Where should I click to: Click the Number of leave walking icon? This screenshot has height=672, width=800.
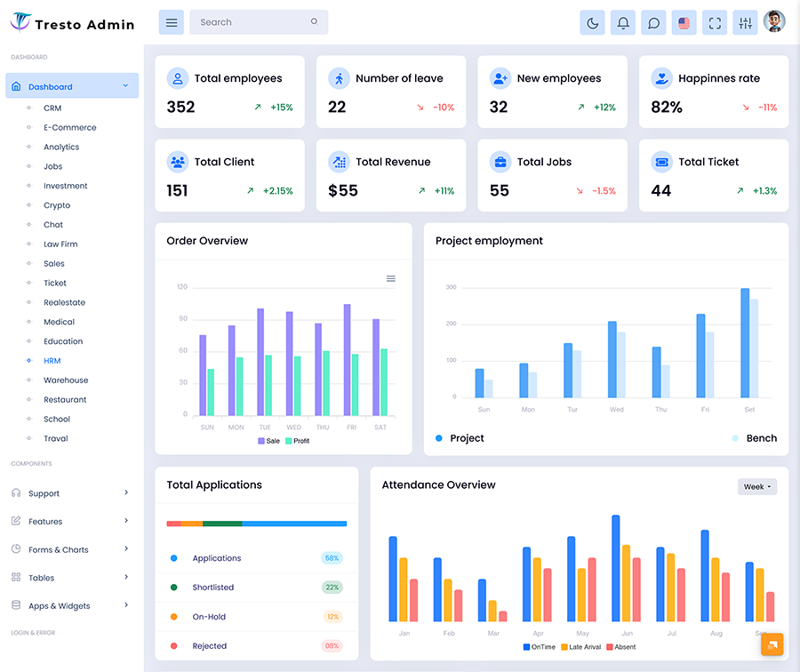click(339, 78)
